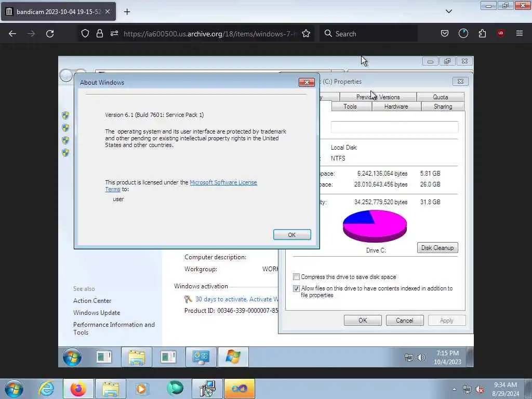Screen dimensions: 532x399
Task: Close the (C:) Properties dialog
Action: click(x=460, y=82)
